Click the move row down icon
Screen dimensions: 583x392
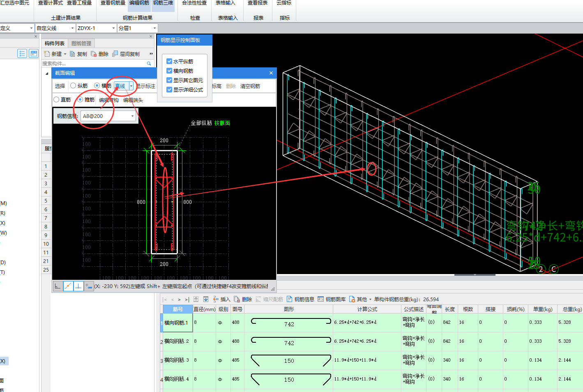click(x=206, y=299)
